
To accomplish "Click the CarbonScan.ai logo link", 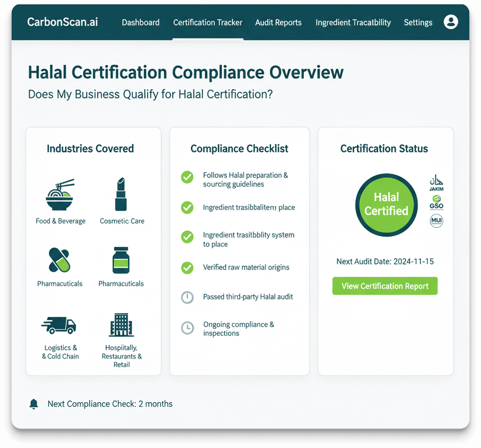I will click(62, 22).
